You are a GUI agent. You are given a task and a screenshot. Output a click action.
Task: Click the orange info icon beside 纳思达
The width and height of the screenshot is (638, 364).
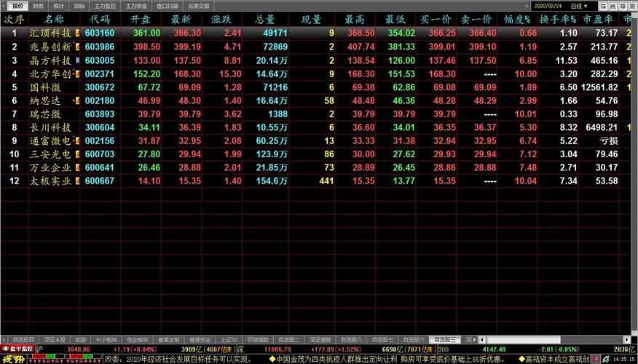point(77,100)
